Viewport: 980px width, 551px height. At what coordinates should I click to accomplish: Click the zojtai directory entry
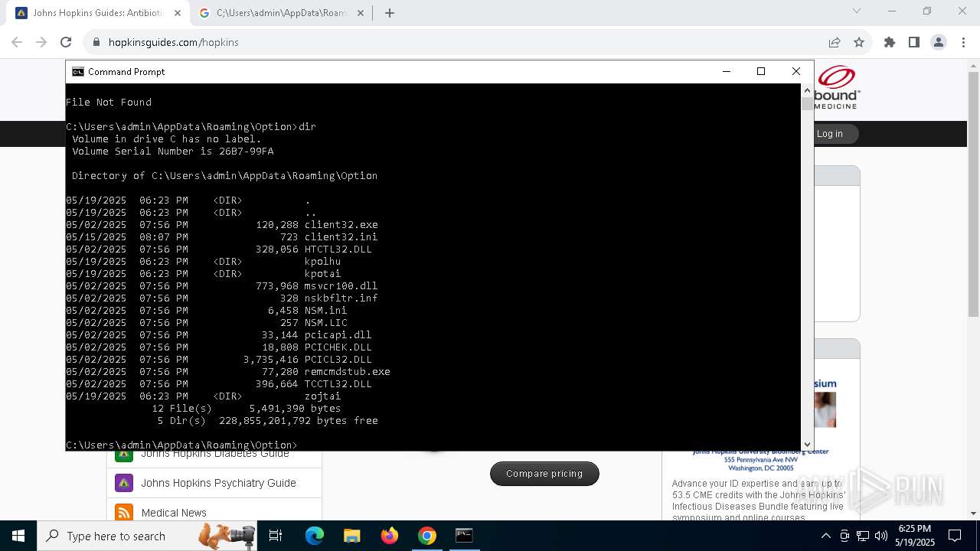click(322, 396)
